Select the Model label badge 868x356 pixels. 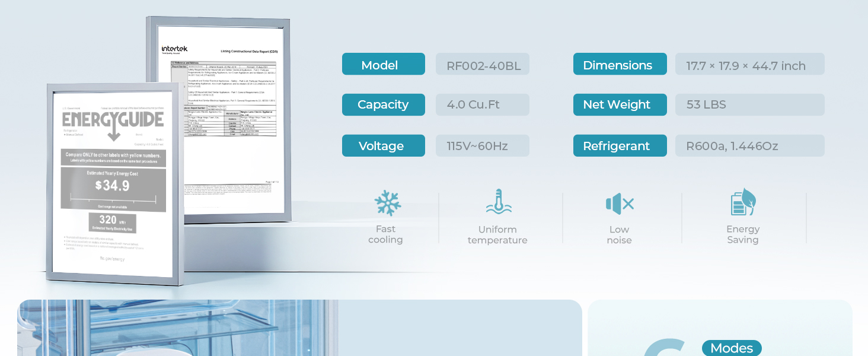pos(384,64)
